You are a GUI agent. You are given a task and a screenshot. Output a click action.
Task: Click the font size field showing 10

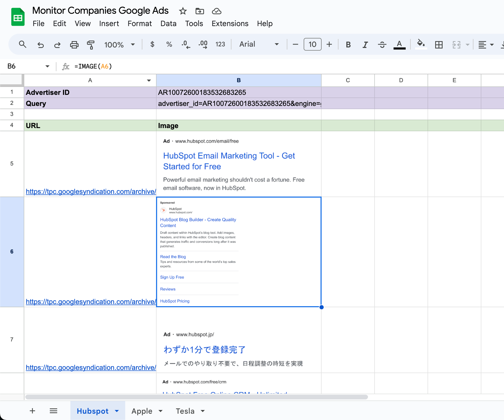(x=312, y=44)
